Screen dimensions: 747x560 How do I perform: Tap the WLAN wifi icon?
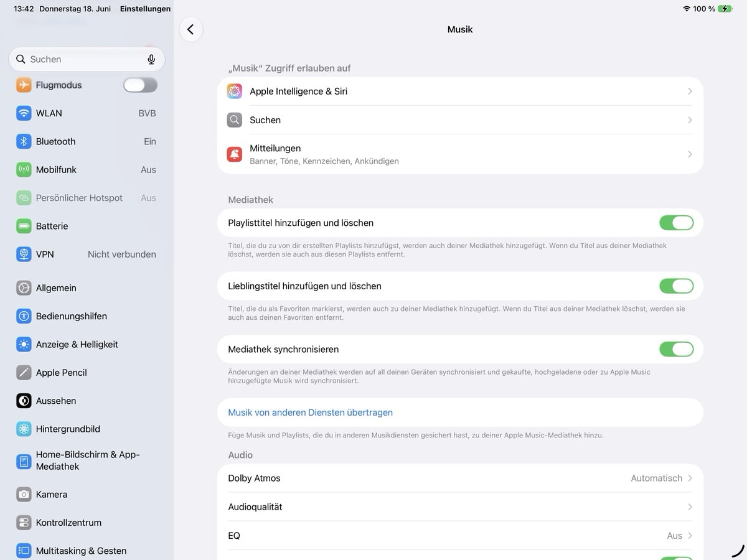tap(24, 113)
